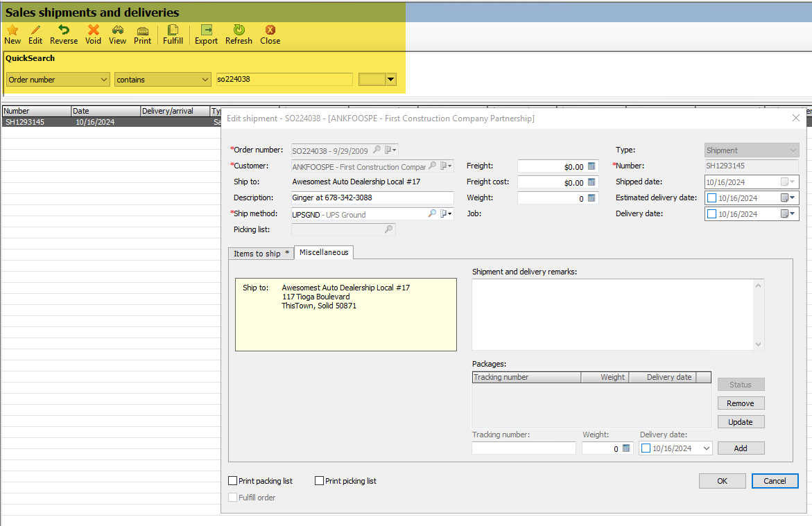Open the Order number QuickSearch field dropdown
812x526 pixels.
[58, 79]
